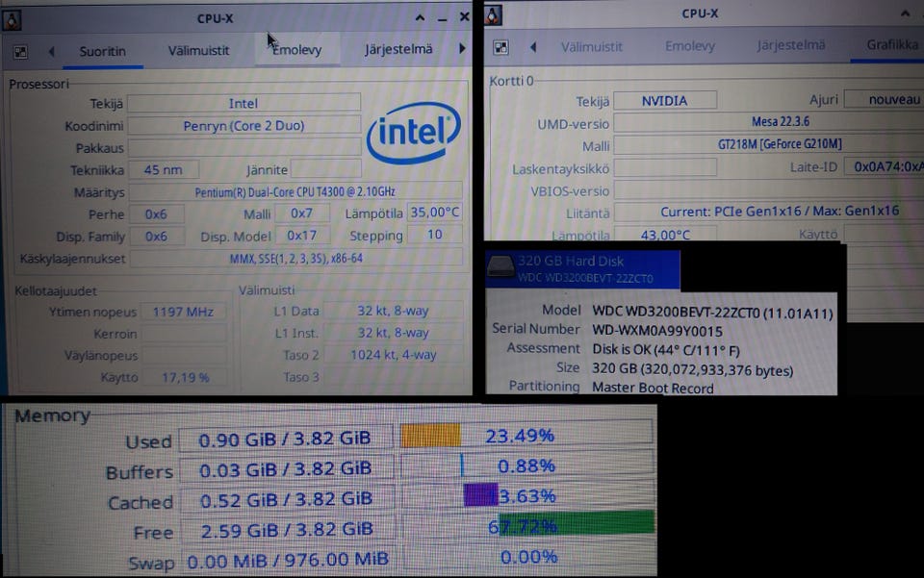Switch to Emolevy tab in right CPU-X window
924x578 pixels.
689,46
